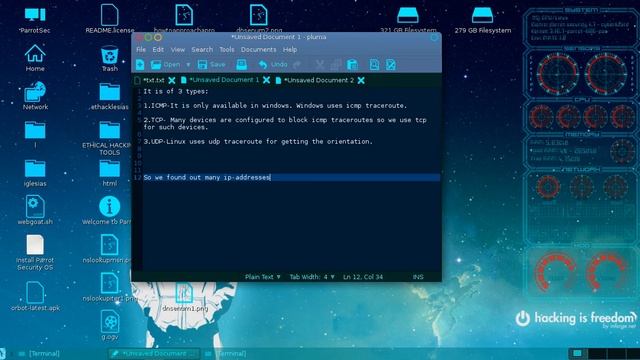This screenshot has width=640, height=360.
Task: Create a new document in pluma toolbar
Action: tap(140, 64)
